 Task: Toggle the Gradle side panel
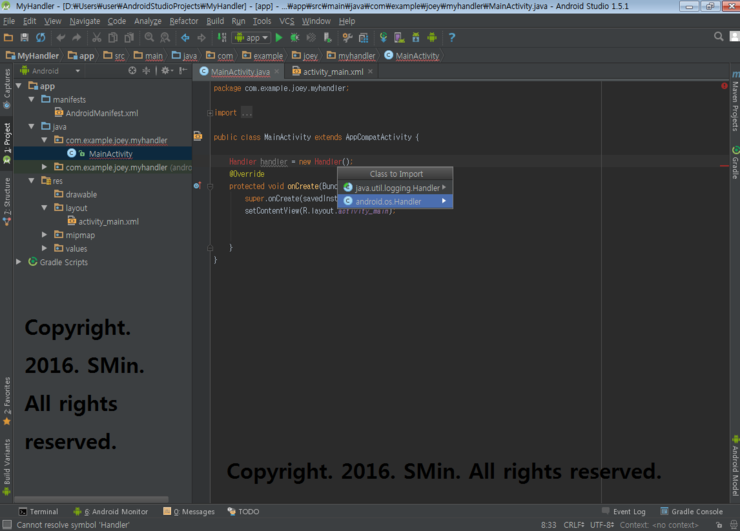tap(735, 163)
